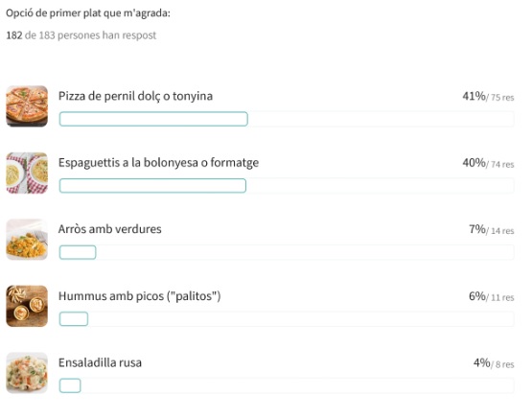This screenshot has width=532, height=419.
Task: Click the Pizza de pernil dolç progress bar
Action: [x=287, y=119]
